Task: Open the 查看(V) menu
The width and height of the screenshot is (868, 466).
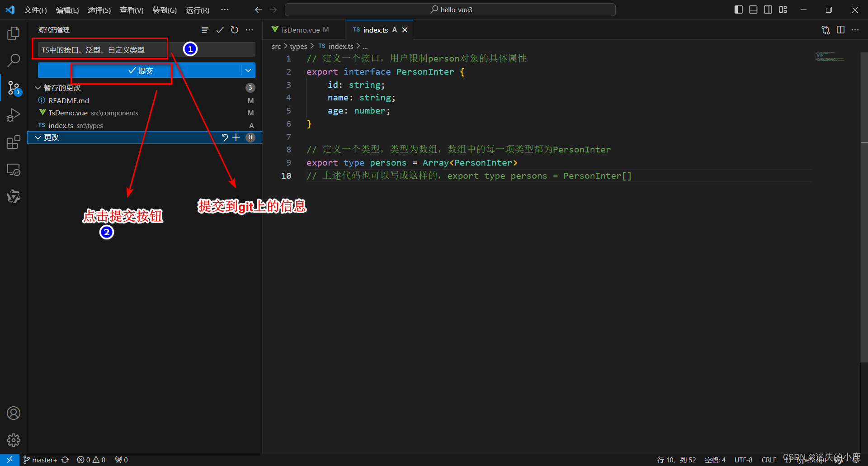Action: click(132, 10)
